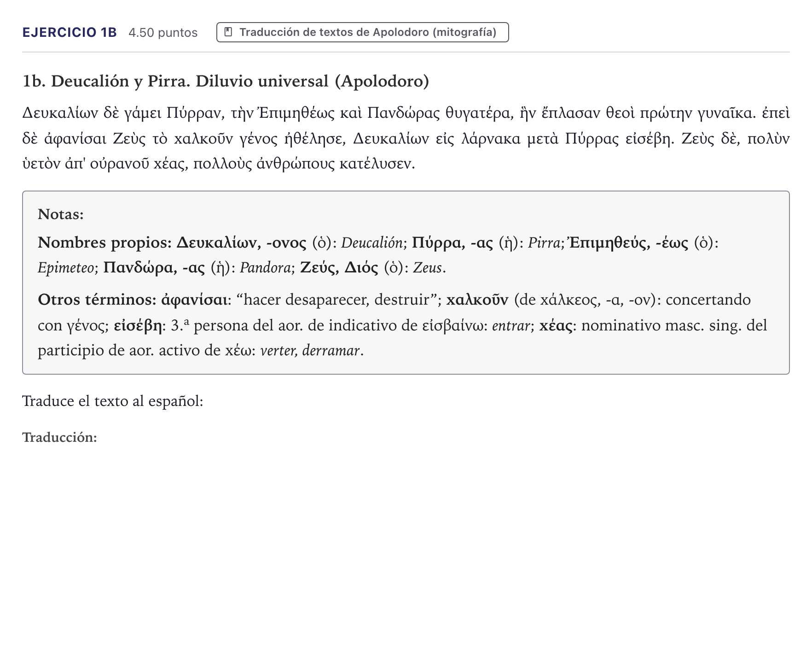This screenshot has width=812, height=649.
Task: Click the bold term 'εἰσέβη' in notes
Action: point(138,325)
